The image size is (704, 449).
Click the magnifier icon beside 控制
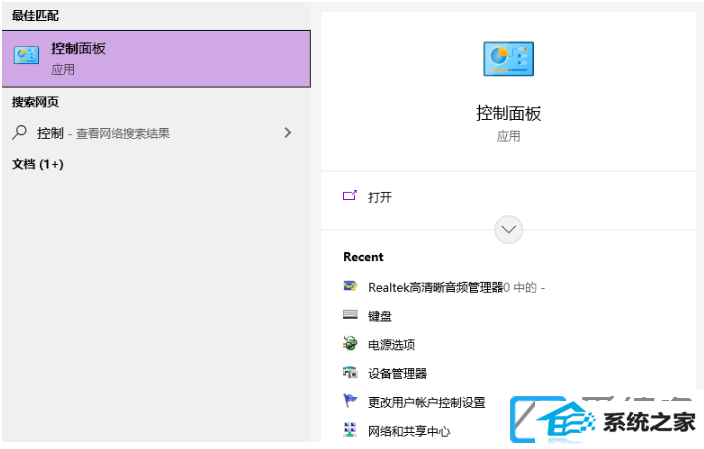(19, 132)
